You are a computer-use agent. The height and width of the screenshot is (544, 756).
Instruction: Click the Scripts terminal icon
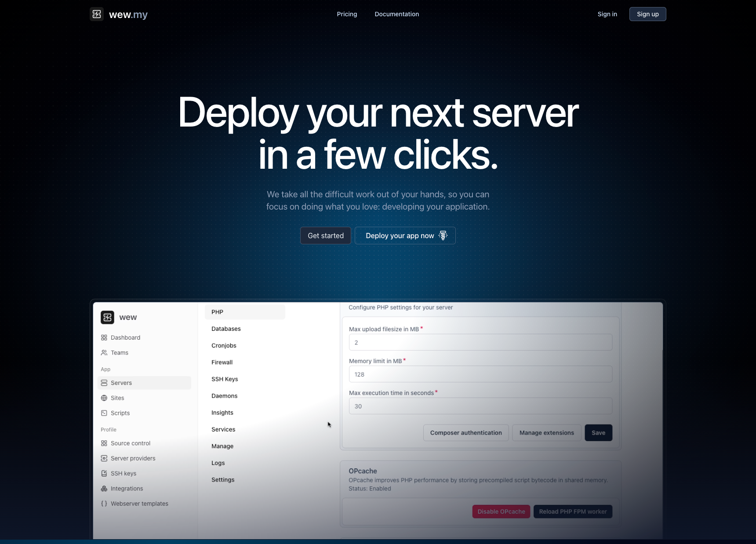click(104, 413)
